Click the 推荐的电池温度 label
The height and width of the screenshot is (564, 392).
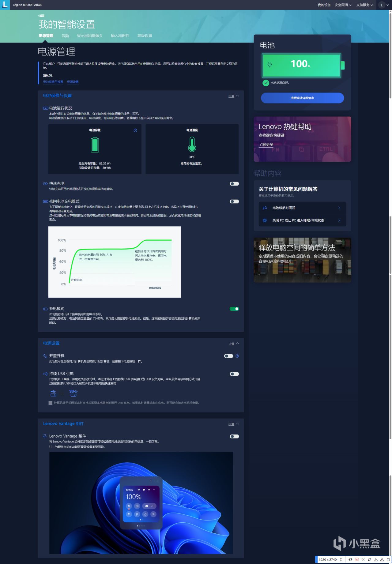[x=191, y=164]
